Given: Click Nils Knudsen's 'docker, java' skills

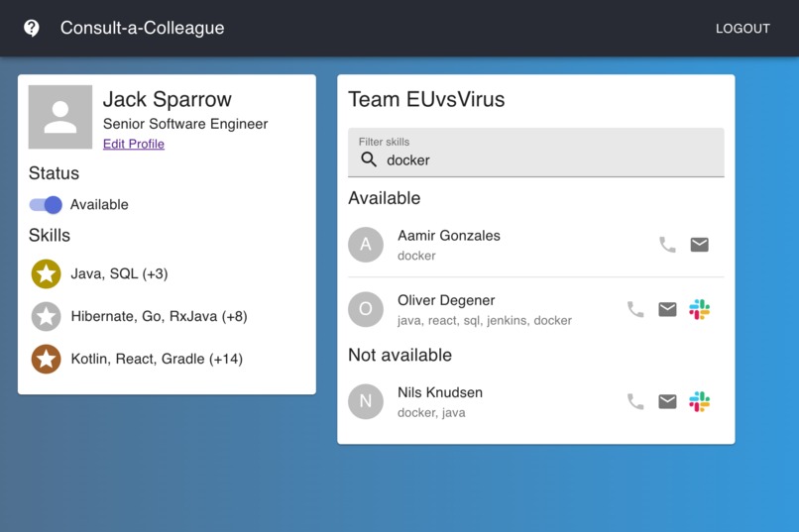Looking at the screenshot, I should point(431,413).
